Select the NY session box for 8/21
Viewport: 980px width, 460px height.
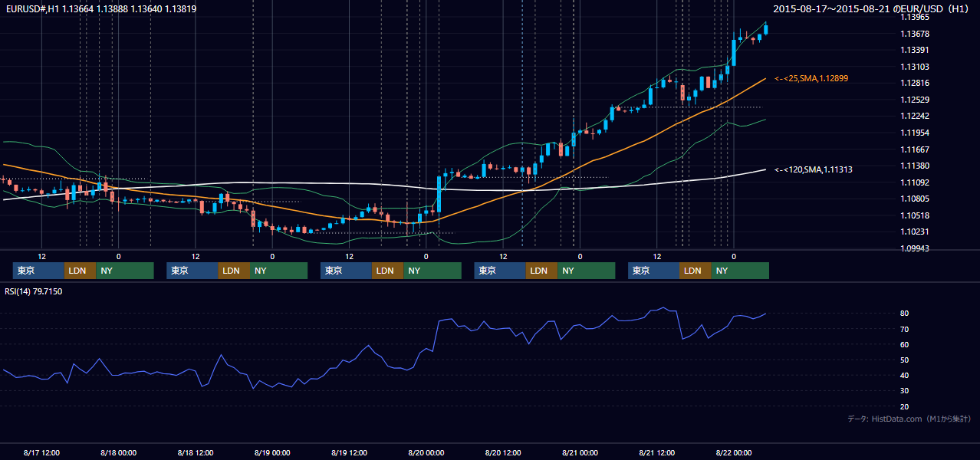coord(740,271)
